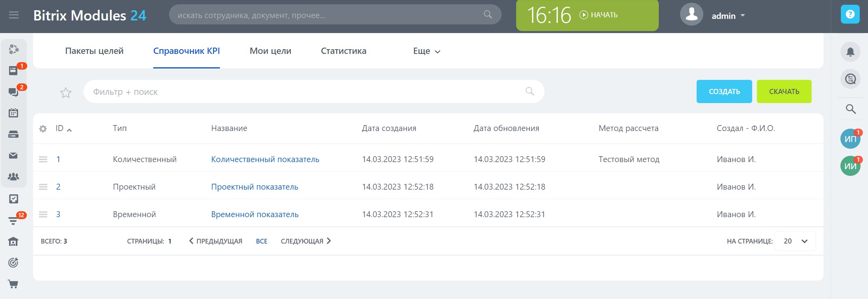Click the star icon beside filter
Image resolution: width=868 pixels, height=299 pixels.
pyautogui.click(x=66, y=92)
